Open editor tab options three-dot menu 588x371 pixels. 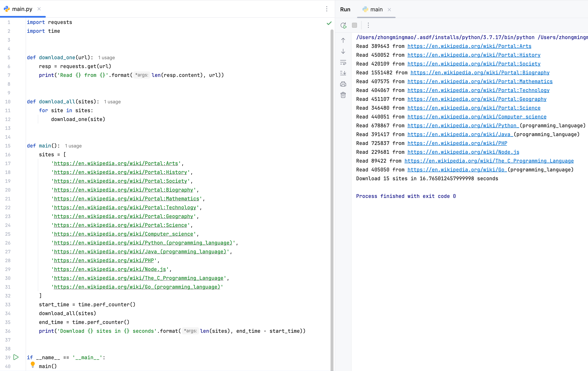327,9
